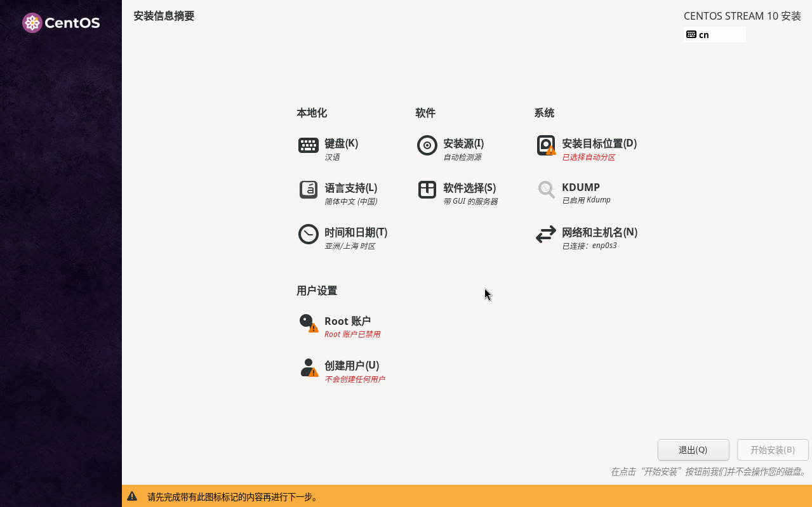The height and width of the screenshot is (507, 812).
Task: Click the 用户设置 section heading
Action: (x=317, y=291)
